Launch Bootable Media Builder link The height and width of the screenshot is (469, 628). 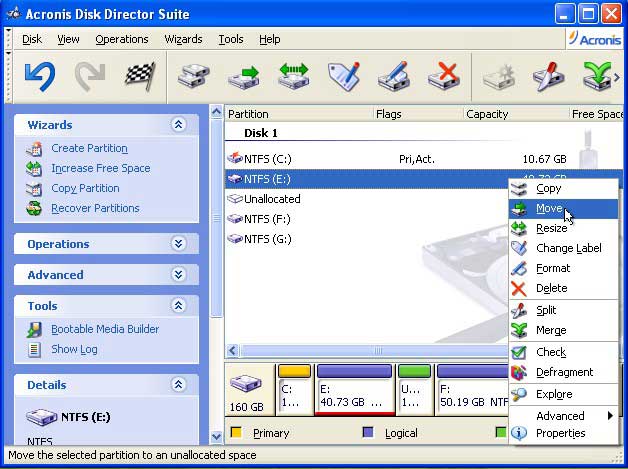point(105,330)
